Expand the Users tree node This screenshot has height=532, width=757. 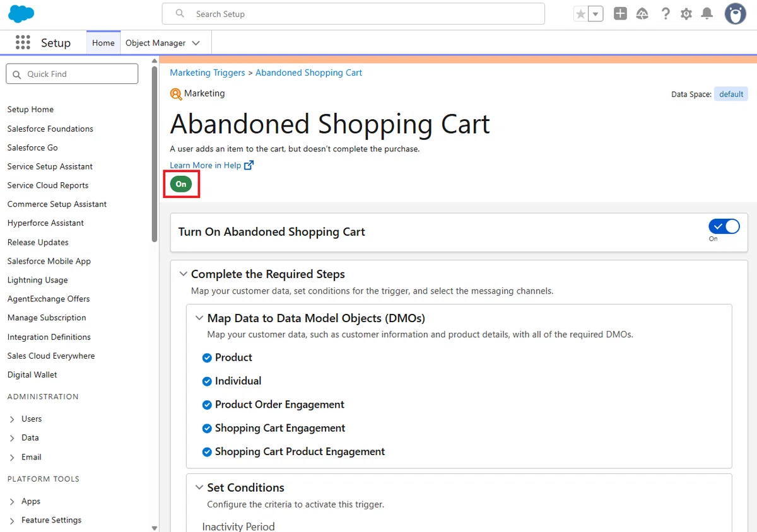[x=13, y=419]
